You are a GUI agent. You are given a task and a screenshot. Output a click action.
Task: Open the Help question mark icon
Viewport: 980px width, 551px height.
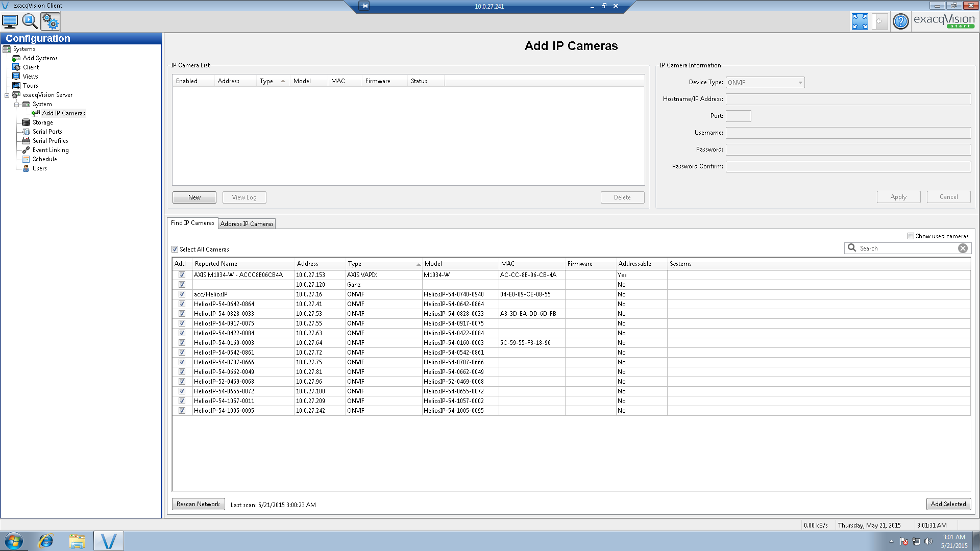pyautogui.click(x=901, y=21)
